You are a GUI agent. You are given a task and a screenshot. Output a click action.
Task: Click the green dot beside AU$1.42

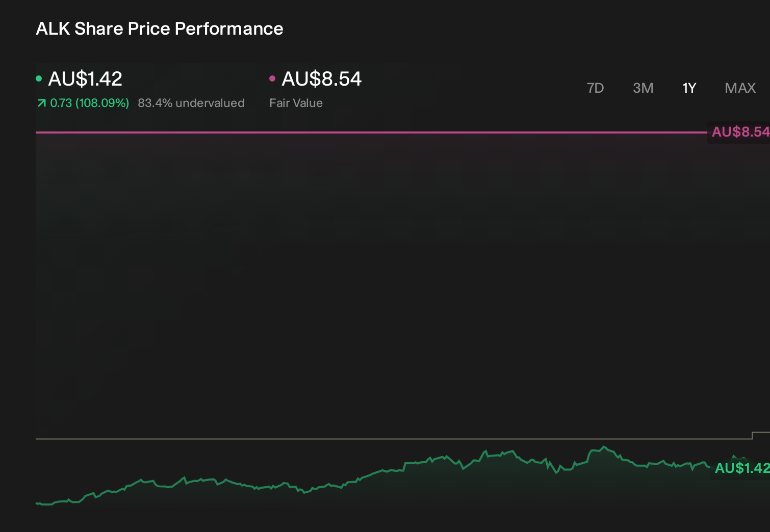tap(39, 78)
